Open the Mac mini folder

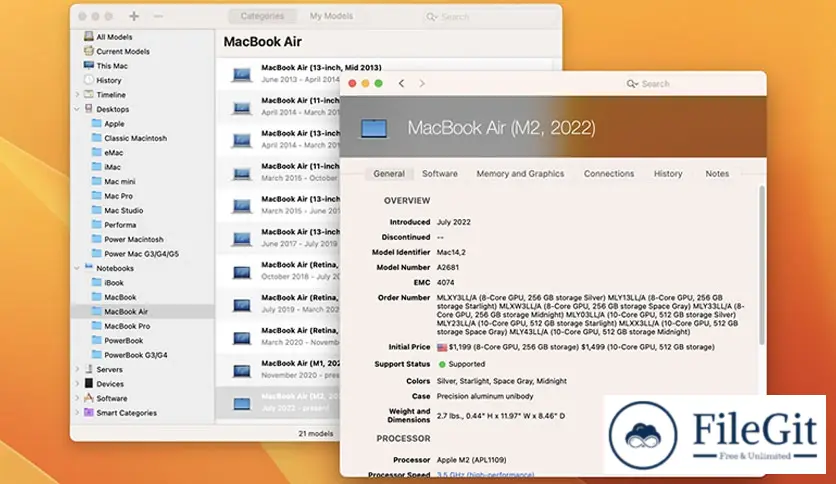(x=113, y=181)
